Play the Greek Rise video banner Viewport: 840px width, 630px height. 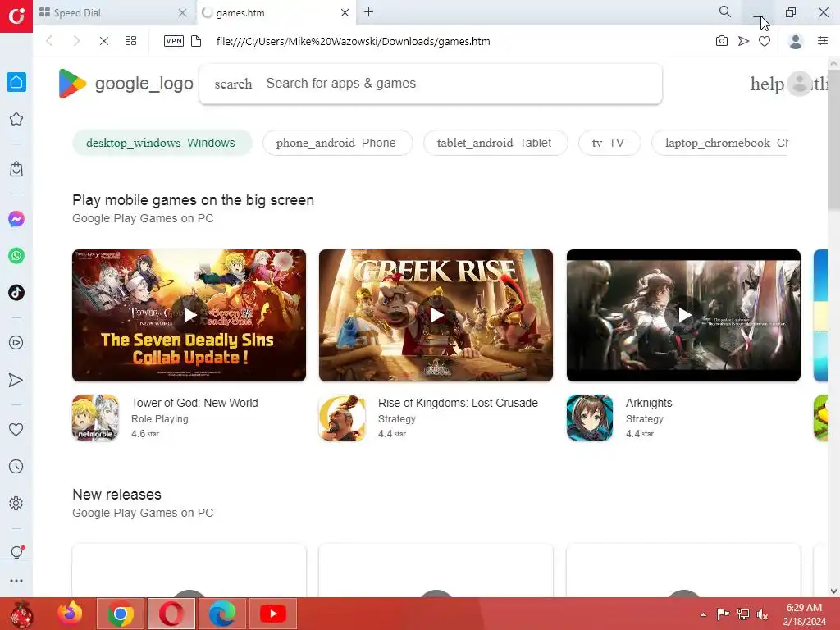[436, 315]
